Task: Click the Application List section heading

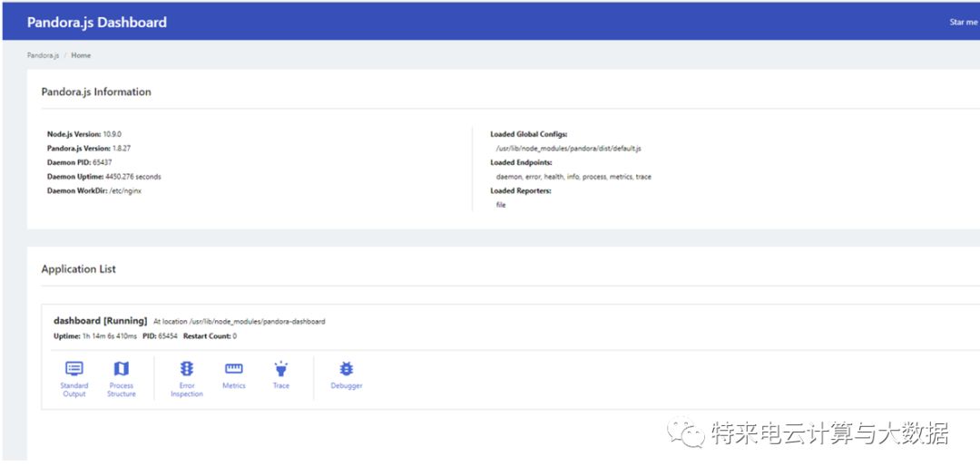Action: click(78, 269)
